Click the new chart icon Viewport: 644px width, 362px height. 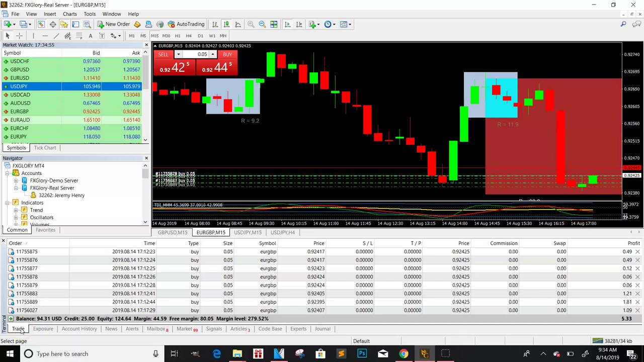click(x=8, y=24)
